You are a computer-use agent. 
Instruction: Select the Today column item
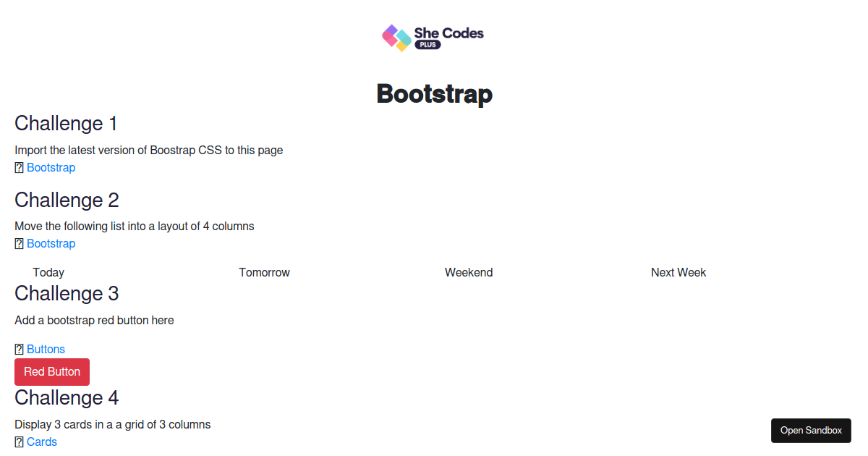coord(48,272)
